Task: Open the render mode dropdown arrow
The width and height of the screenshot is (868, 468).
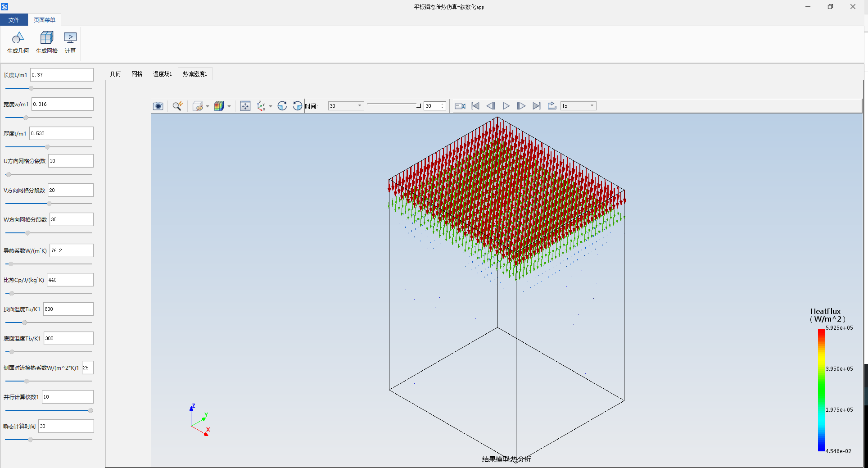Action: point(229,106)
